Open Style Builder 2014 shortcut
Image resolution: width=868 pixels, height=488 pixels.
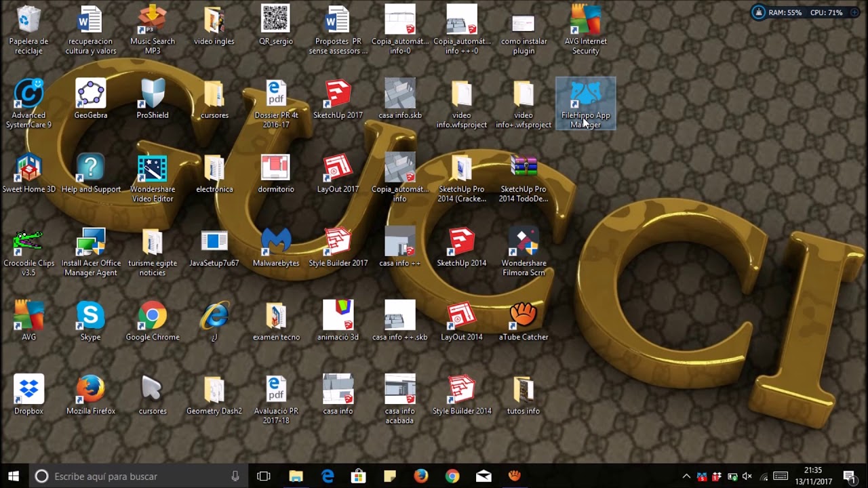point(462,394)
